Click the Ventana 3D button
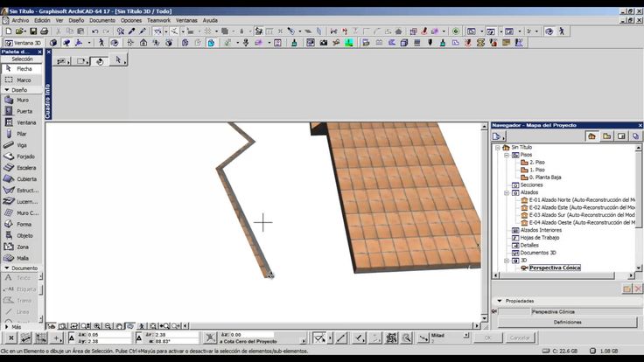The height and width of the screenshot is (362, 644). [x=22, y=42]
